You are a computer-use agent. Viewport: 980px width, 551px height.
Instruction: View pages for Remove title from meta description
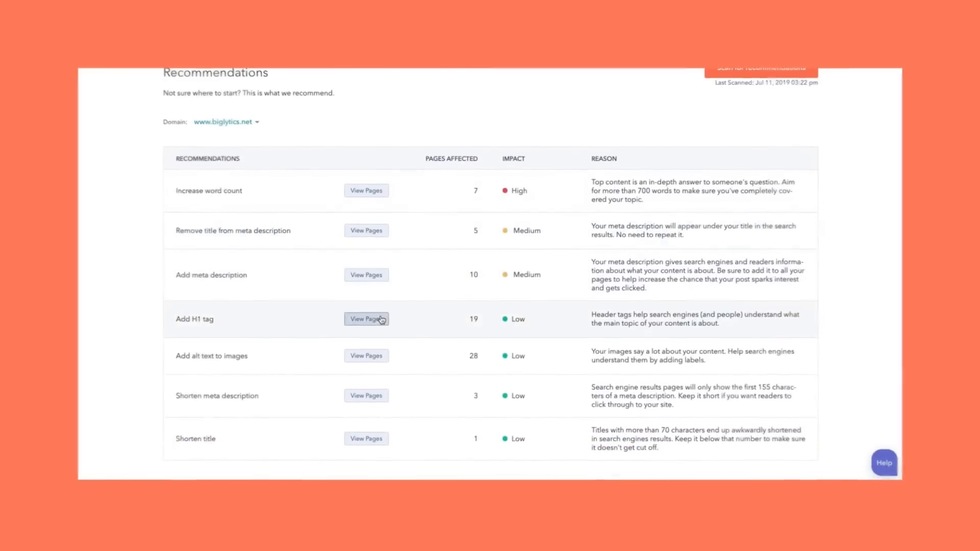[x=366, y=231]
